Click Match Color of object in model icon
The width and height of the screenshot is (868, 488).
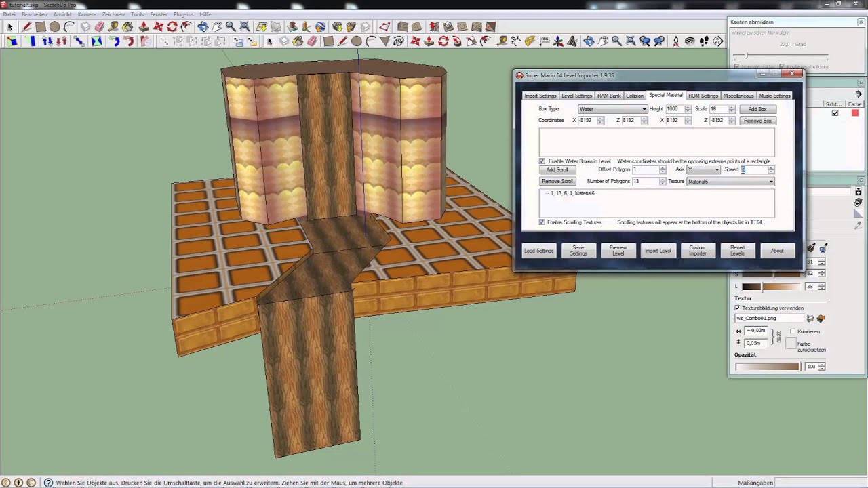point(811,247)
